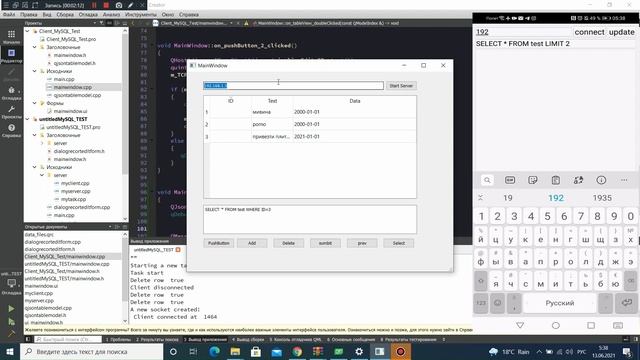Open the Правка menu
Image resolution: width=640 pixels, height=360 pixels.
[x=29, y=14]
